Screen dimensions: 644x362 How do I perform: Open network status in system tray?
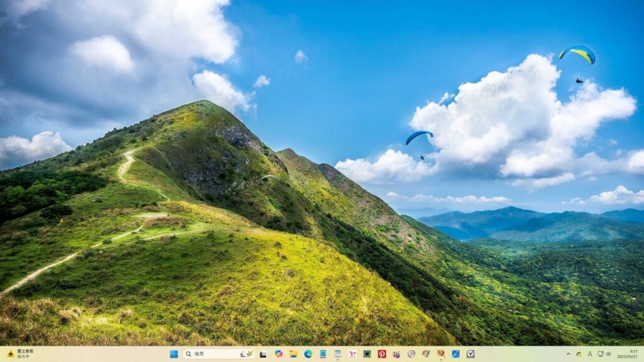(600, 354)
